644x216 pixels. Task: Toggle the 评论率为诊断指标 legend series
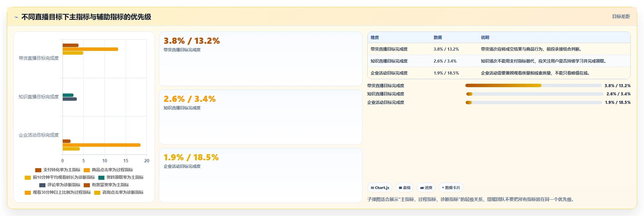pyautogui.click(x=60, y=185)
